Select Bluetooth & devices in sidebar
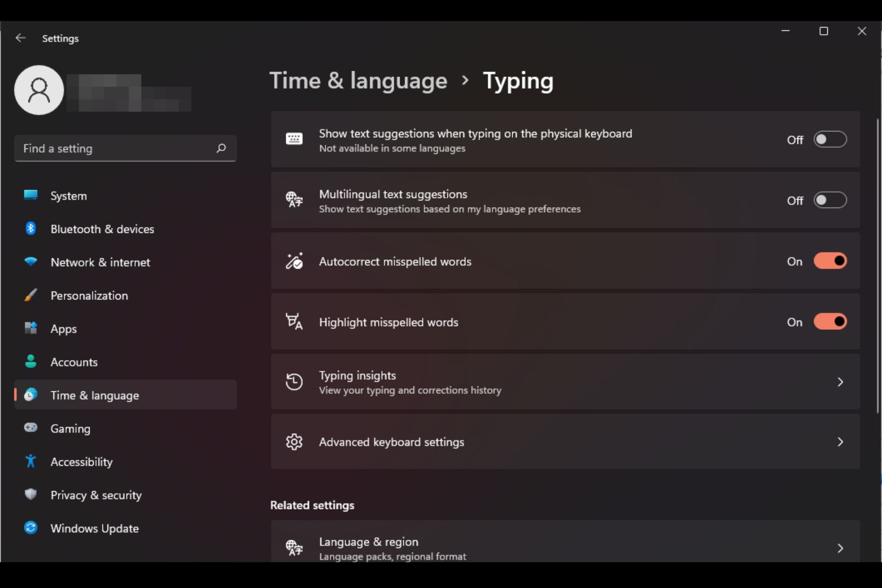This screenshot has height=588, width=882. tap(102, 229)
